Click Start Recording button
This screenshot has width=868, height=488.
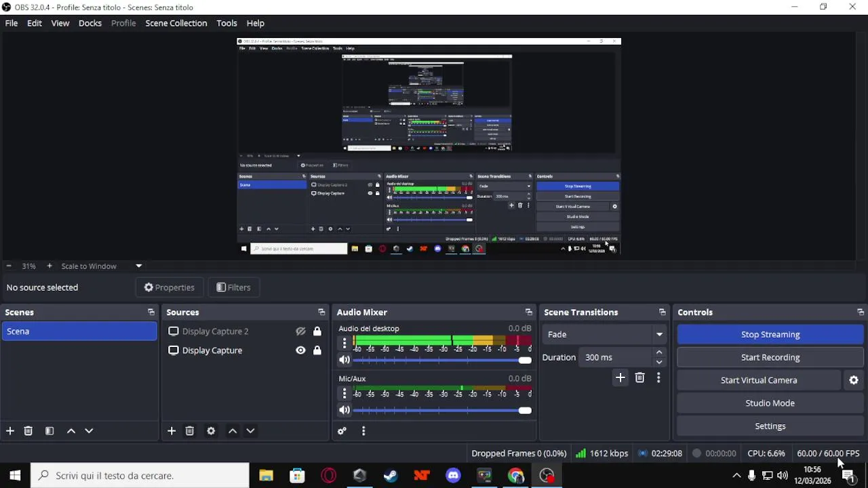[770, 357]
